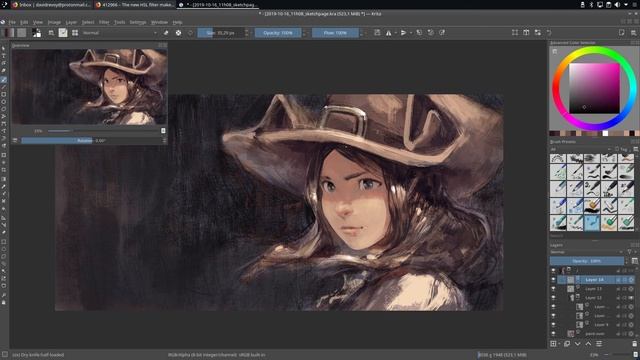Image resolution: width=640 pixels, height=360 pixels.
Task: Move layer up with the up chevron
Action: pos(588,344)
